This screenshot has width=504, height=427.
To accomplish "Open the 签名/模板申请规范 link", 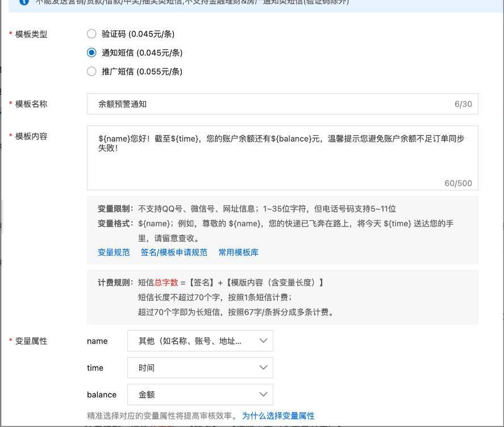I will click(x=174, y=252).
